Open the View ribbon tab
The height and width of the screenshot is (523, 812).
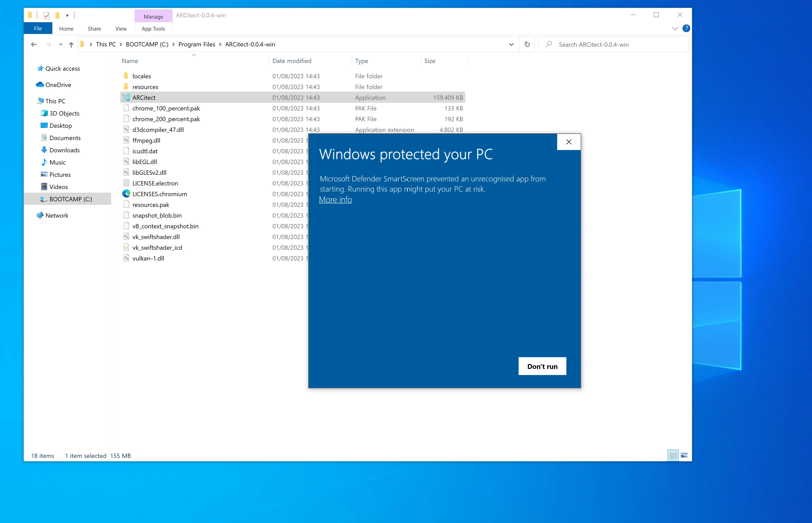[121, 29]
